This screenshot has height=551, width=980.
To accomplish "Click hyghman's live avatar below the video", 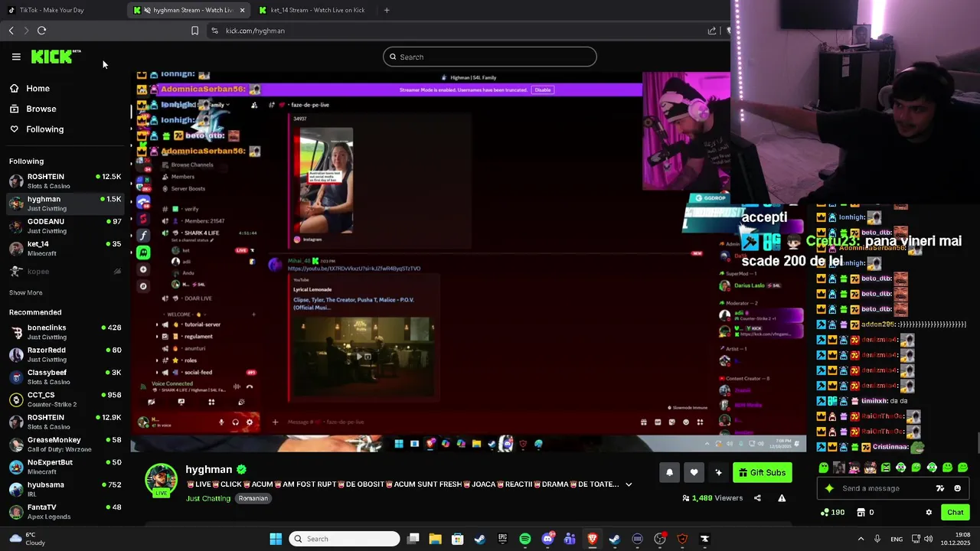I will click(161, 481).
